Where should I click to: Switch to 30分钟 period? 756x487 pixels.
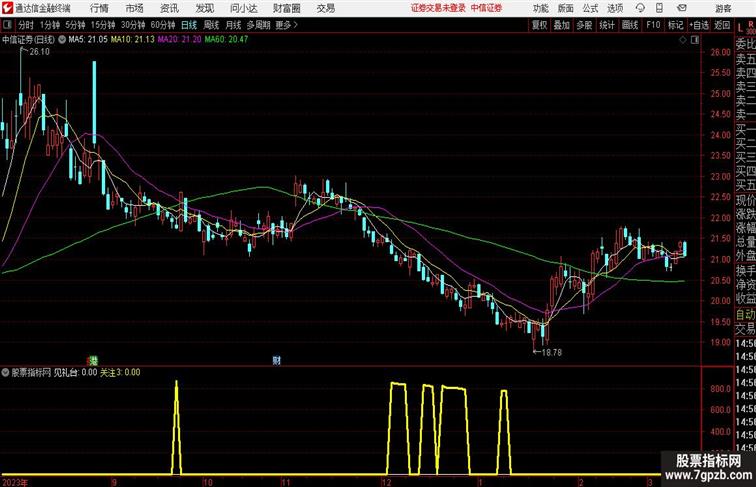pyautogui.click(x=133, y=25)
